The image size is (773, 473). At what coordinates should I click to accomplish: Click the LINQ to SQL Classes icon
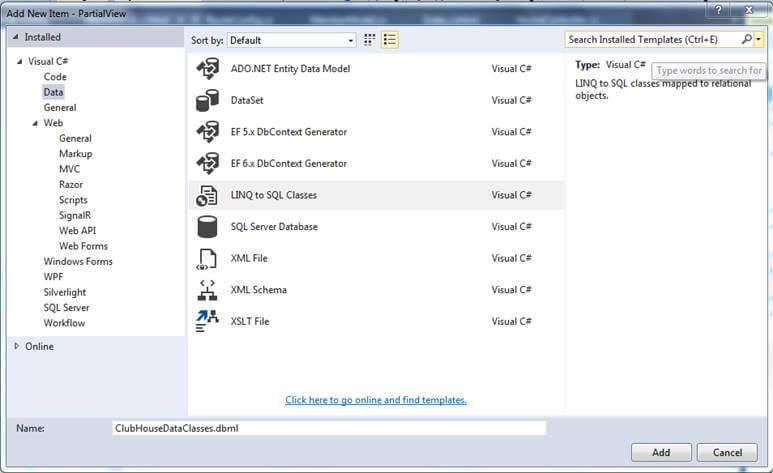point(207,195)
